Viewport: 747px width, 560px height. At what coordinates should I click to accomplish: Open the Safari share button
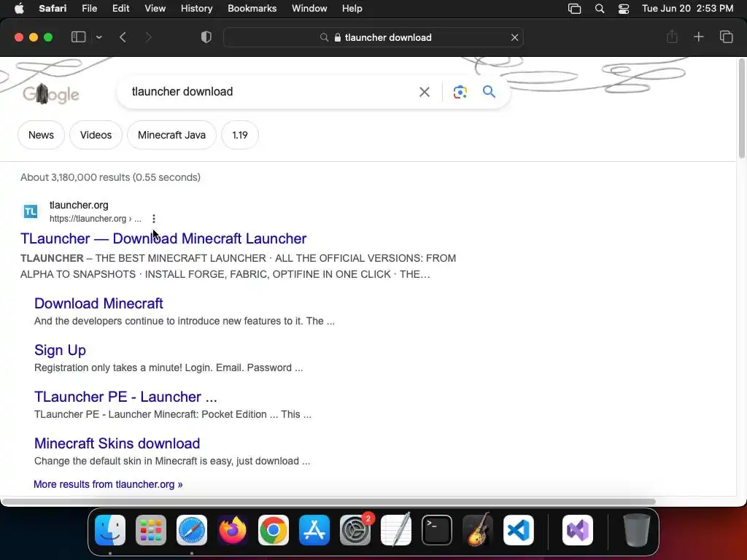click(672, 36)
